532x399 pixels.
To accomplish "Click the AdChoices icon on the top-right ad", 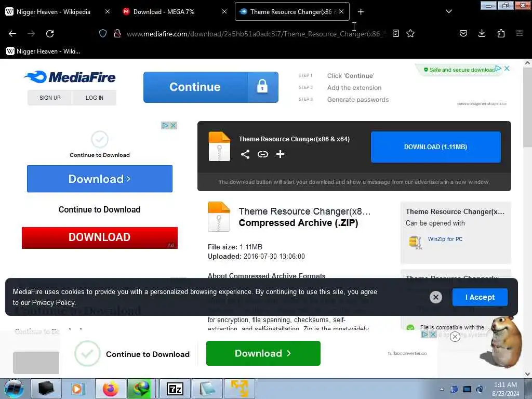I will click(x=498, y=69).
